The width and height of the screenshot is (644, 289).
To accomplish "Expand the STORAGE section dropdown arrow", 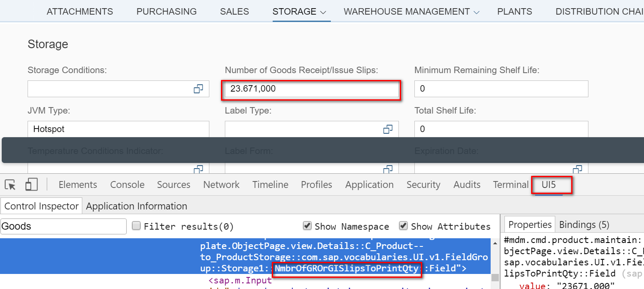I will click(x=324, y=12).
